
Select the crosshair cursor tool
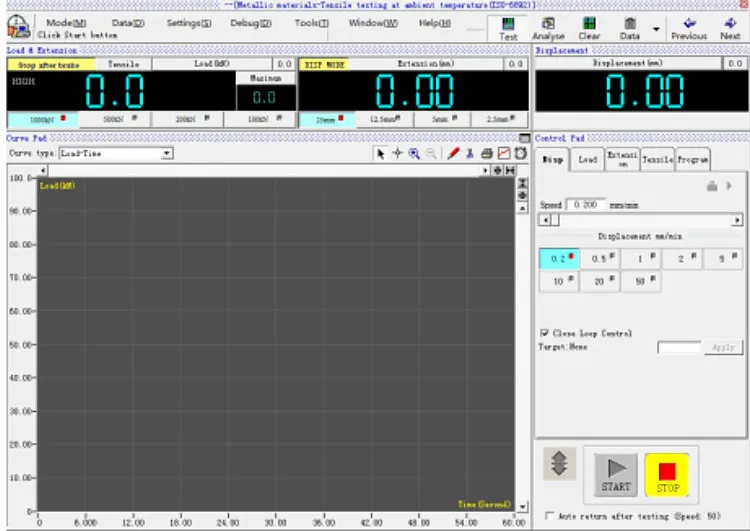tap(397, 154)
